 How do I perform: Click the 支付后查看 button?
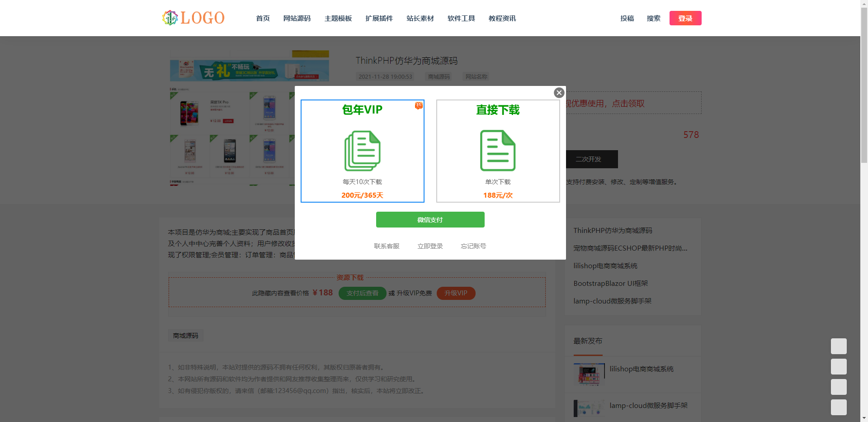coord(363,293)
